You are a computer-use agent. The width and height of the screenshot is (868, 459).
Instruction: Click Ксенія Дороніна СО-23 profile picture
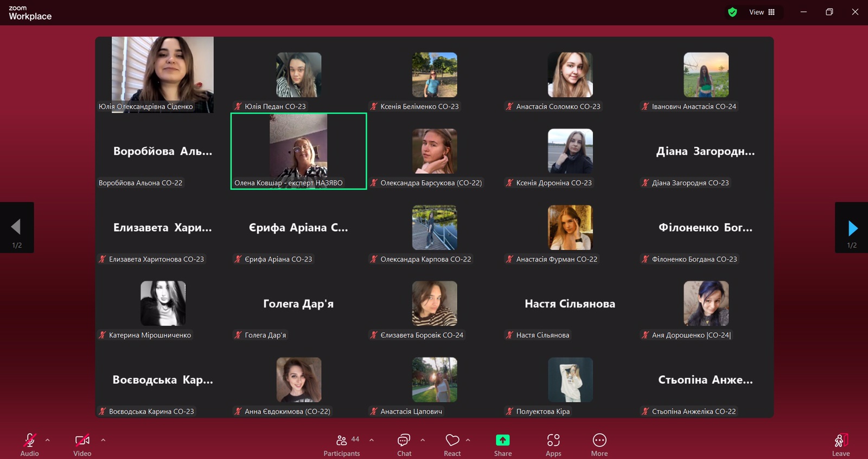tap(570, 151)
